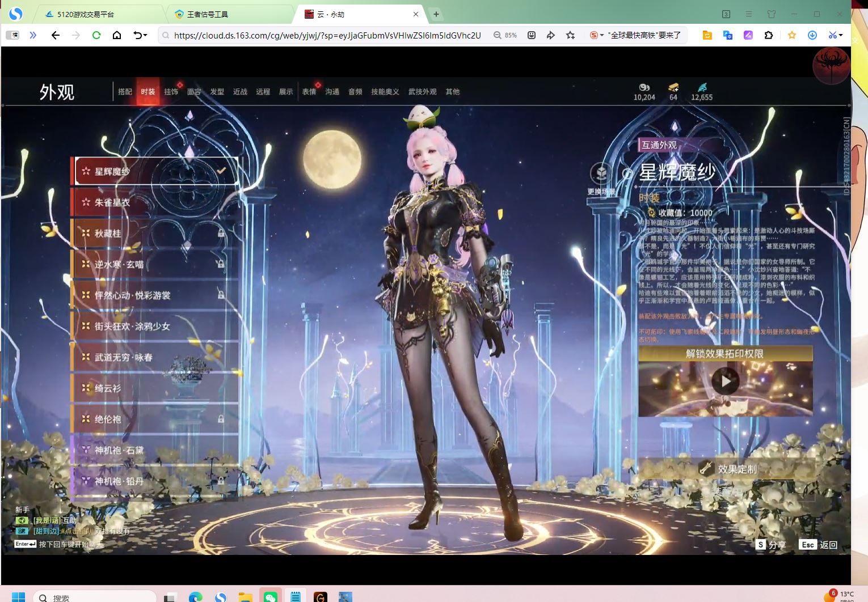Expand the undo-close history dropdown arrow
The height and width of the screenshot is (602, 868).
tap(146, 35)
